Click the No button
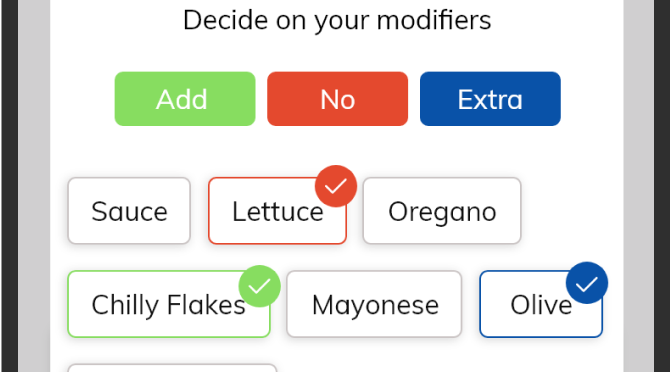The height and width of the screenshot is (372, 670). click(338, 99)
